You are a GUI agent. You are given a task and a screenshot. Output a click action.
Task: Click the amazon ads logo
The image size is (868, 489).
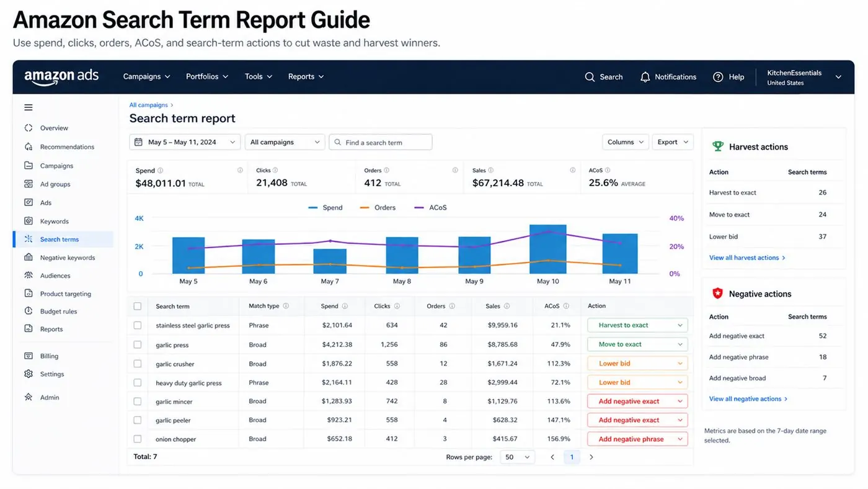tap(61, 77)
